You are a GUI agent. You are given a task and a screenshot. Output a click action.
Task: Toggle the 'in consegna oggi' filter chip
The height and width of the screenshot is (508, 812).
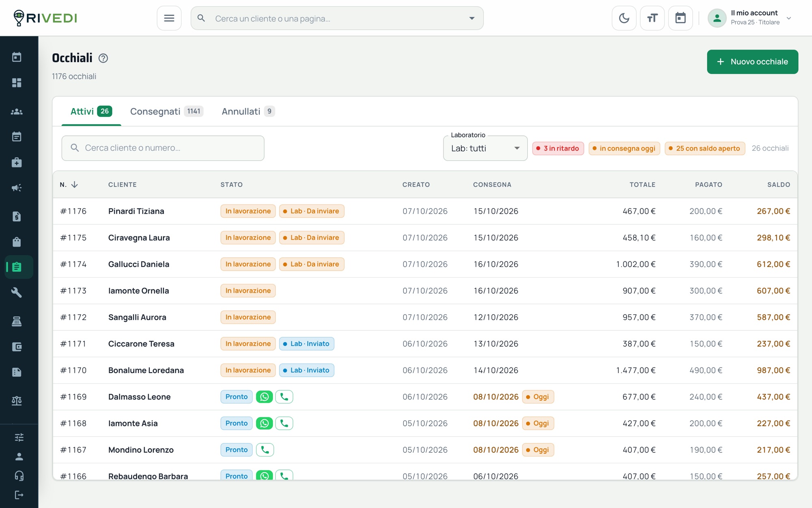coord(624,148)
